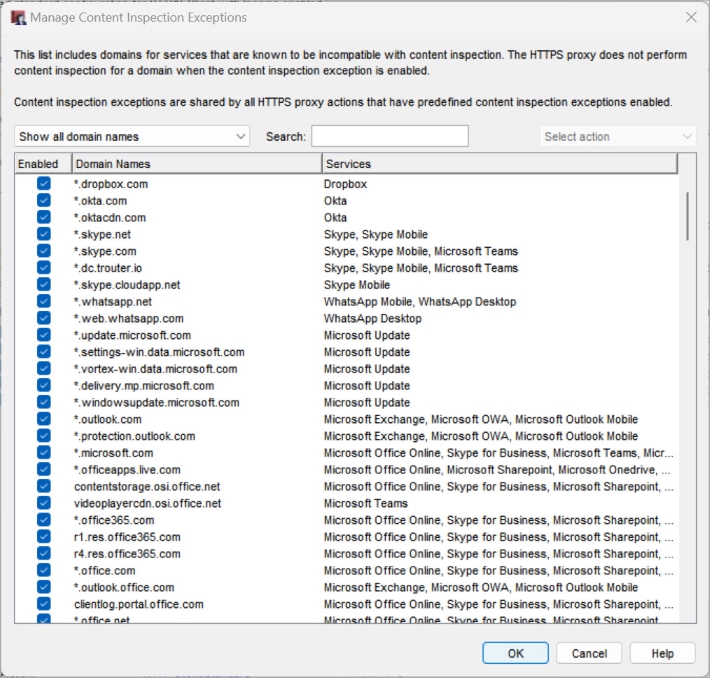Screen dimensions: 710x678
Task: Toggle the r4.res.office365.com checkbox
Action: (x=44, y=553)
